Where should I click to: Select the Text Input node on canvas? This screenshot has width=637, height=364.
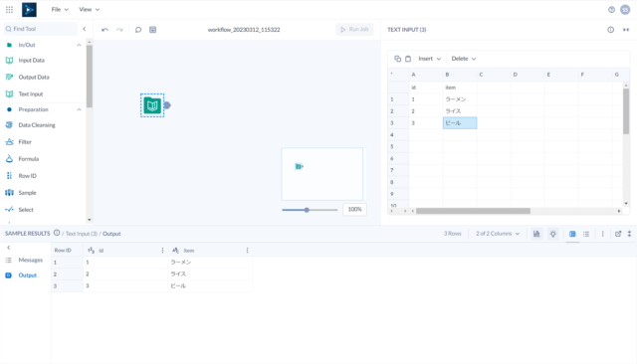(x=152, y=105)
